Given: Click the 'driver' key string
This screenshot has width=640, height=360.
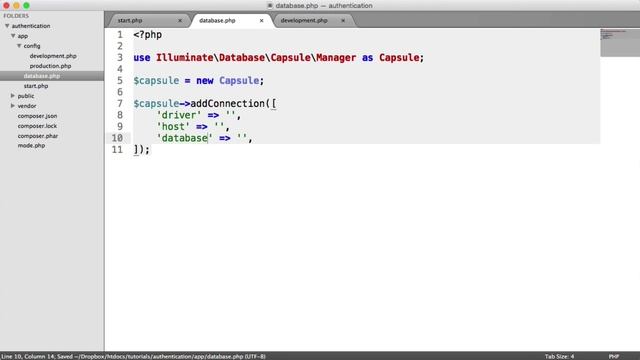Looking at the screenshot, I should coord(179,115).
